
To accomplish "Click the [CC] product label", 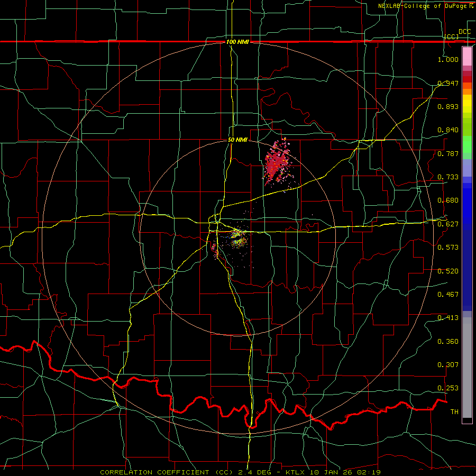I will 452,36.
